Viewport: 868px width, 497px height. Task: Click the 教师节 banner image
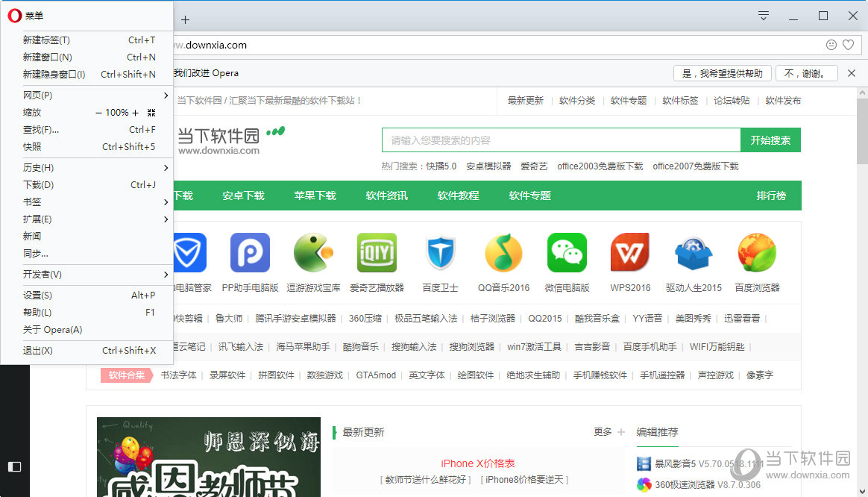209,457
